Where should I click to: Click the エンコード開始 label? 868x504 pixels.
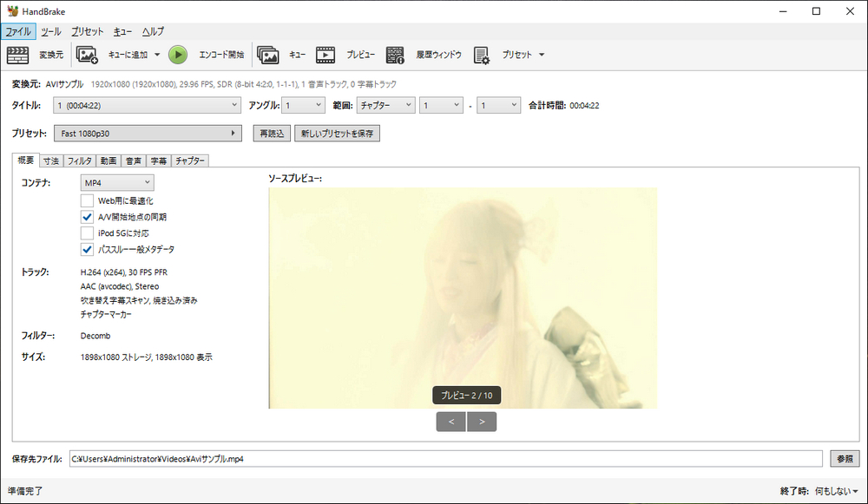[221, 55]
